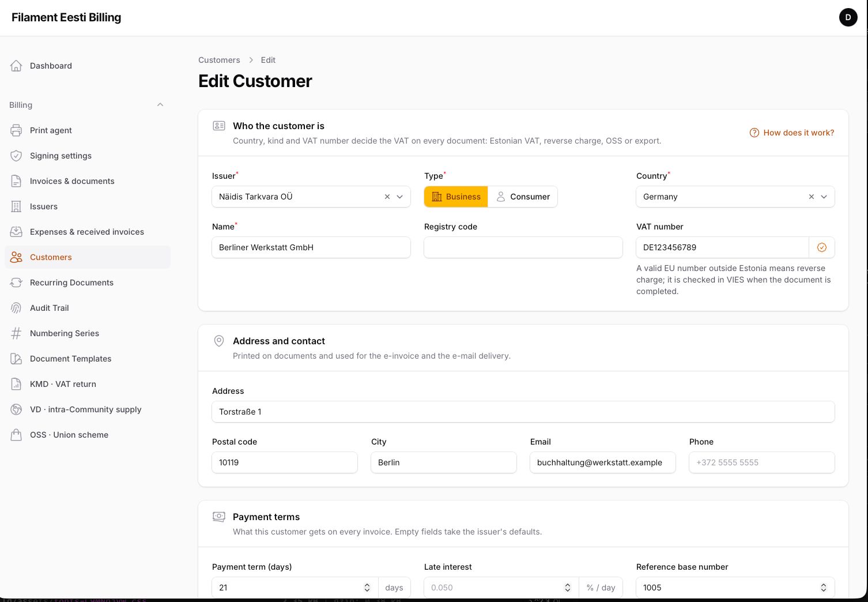The image size is (868, 602).
Task: Adjust Payment term days stepper arrows
Action: click(367, 588)
